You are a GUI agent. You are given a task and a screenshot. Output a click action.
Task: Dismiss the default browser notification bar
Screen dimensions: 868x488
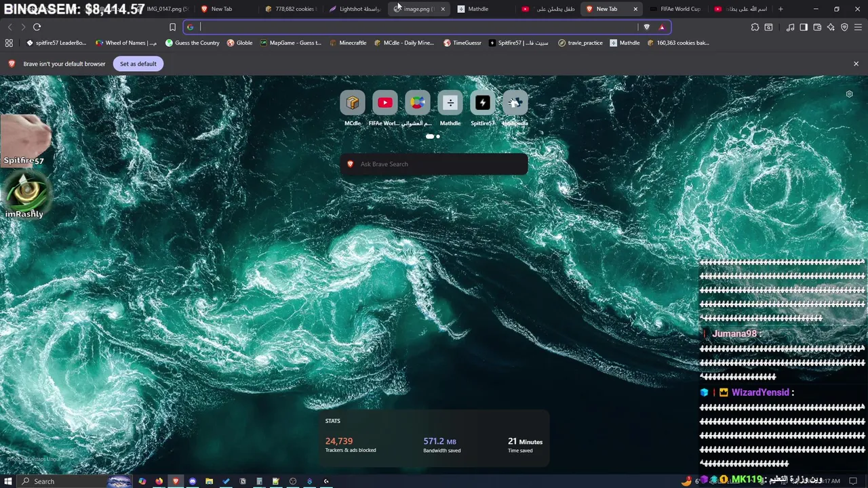coord(856,64)
